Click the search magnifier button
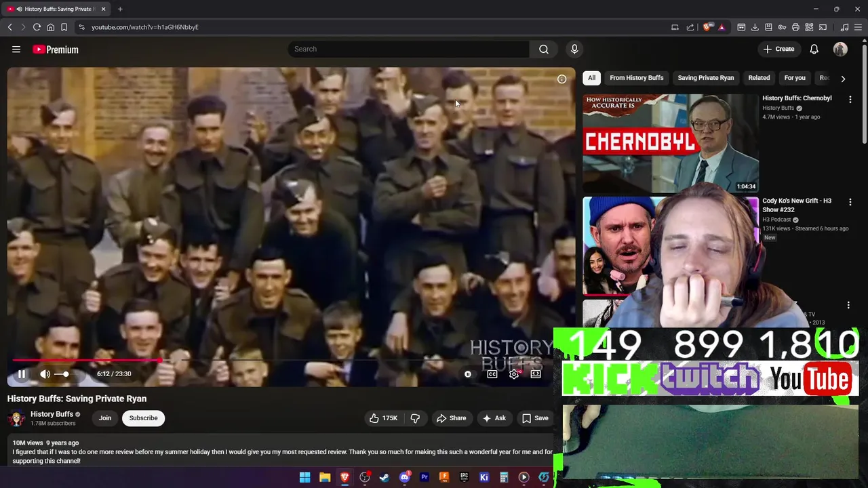The height and width of the screenshot is (488, 868). pos(543,49)
